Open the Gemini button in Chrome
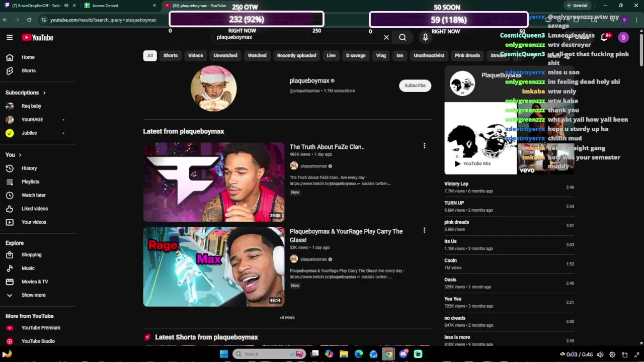The height and width of the screenshot is (362, 644). click(x=577, y=6)
